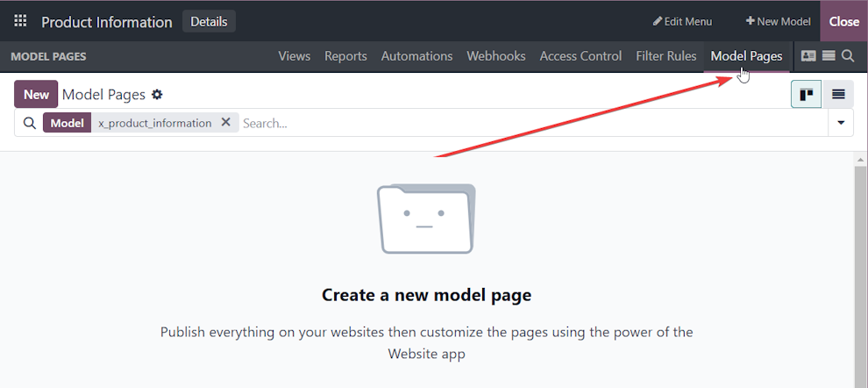
Task: Open the Webhooks tab
Action: point(495,56)
